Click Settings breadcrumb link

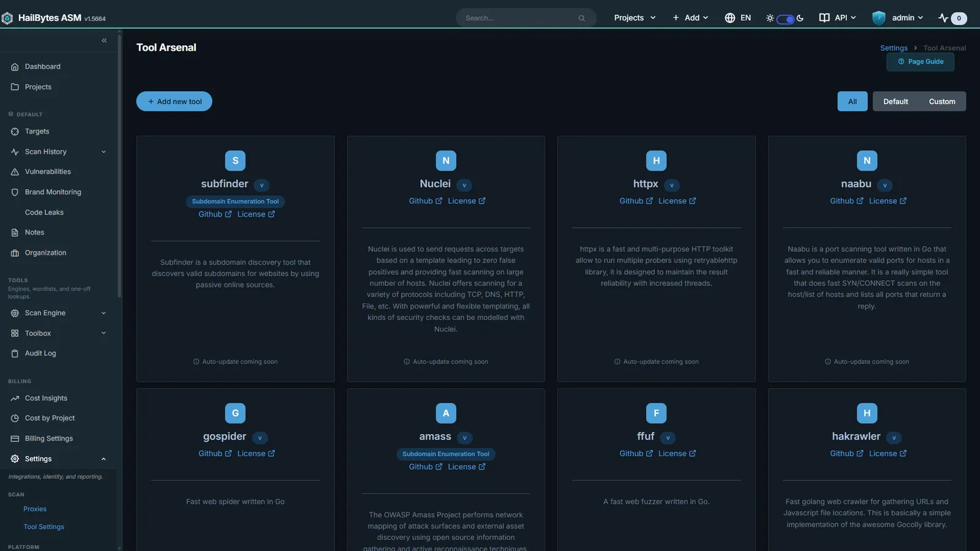point(894,48)
